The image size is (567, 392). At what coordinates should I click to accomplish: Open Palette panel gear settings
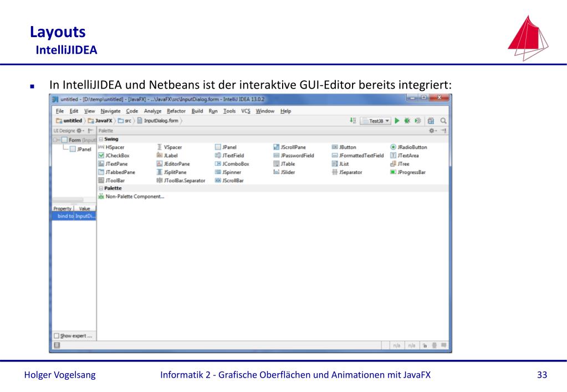(x=432, y=131)
